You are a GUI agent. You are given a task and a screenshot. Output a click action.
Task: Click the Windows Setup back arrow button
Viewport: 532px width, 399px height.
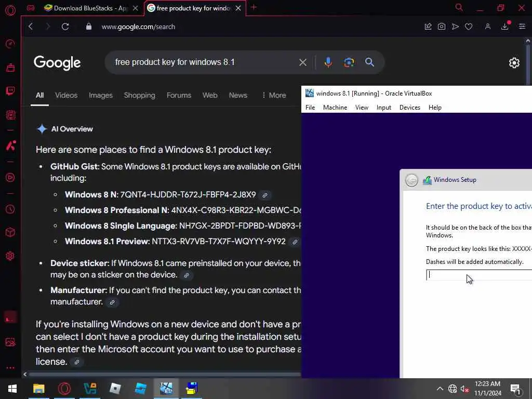point(411,180)
